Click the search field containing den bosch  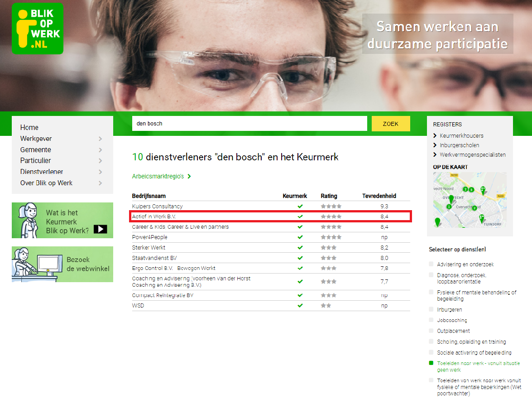249,124
